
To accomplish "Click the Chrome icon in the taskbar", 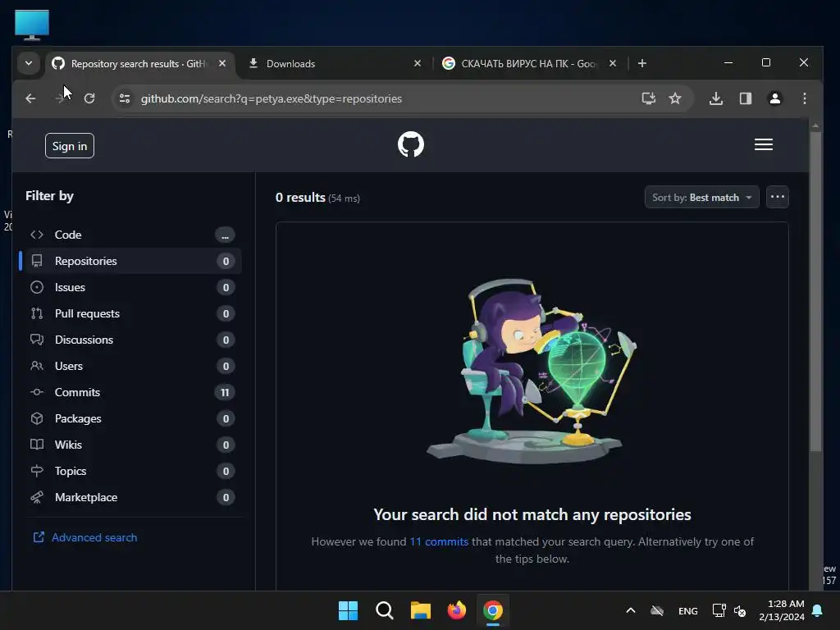I will coord(493,610).
